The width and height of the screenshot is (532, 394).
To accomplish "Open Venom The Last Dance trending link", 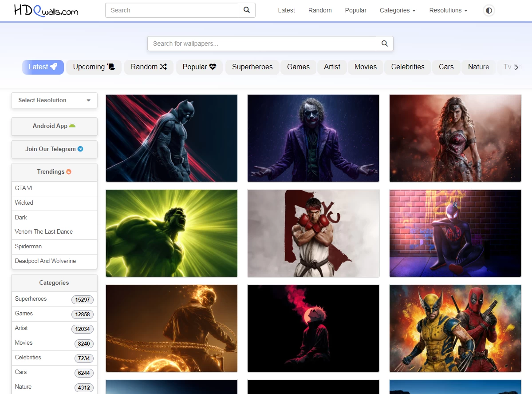I will (44, 232).
